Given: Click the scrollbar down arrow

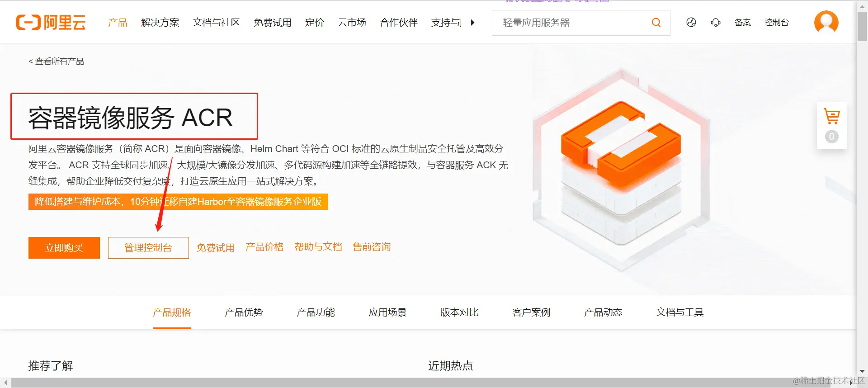Looking at the screenshot, I should [862, 371].
